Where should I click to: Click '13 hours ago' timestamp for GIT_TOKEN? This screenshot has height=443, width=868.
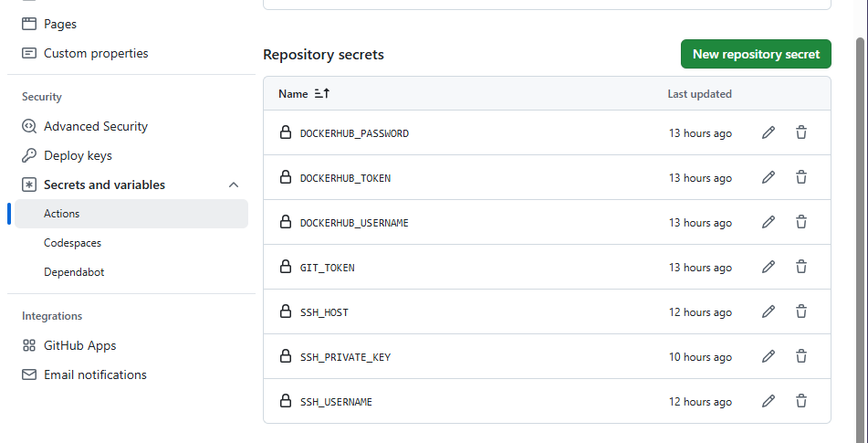(x=700, y=268)
